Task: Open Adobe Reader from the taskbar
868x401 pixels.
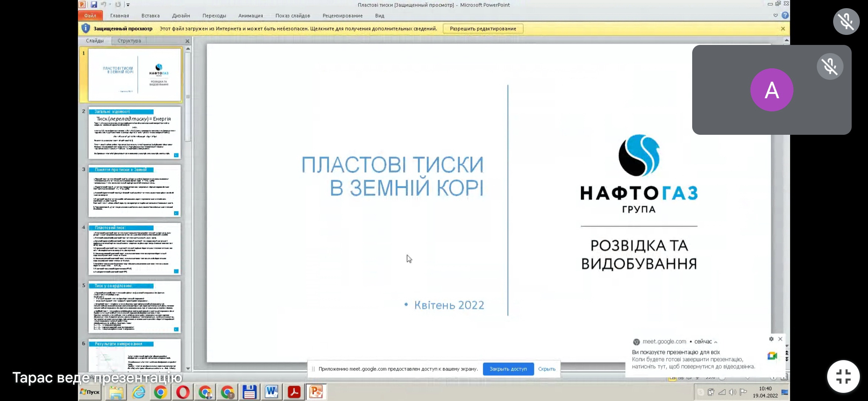Action: [x=294, y=392]
